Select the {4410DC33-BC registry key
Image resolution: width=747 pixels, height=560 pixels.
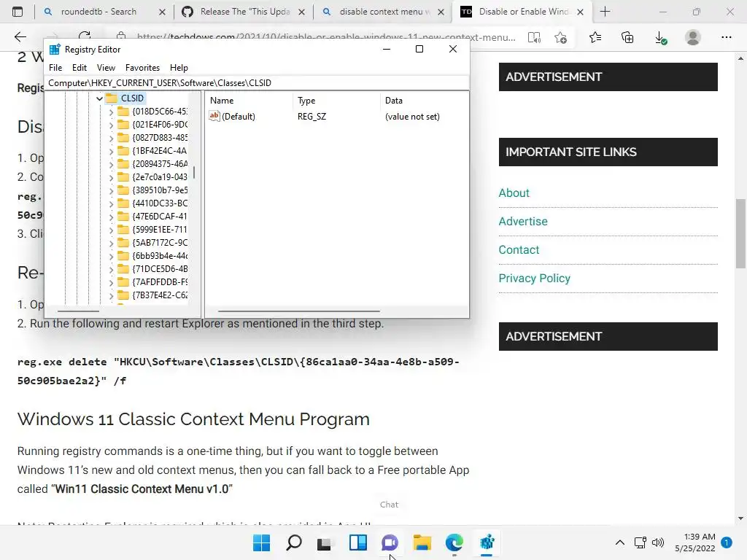coord(160,203)
